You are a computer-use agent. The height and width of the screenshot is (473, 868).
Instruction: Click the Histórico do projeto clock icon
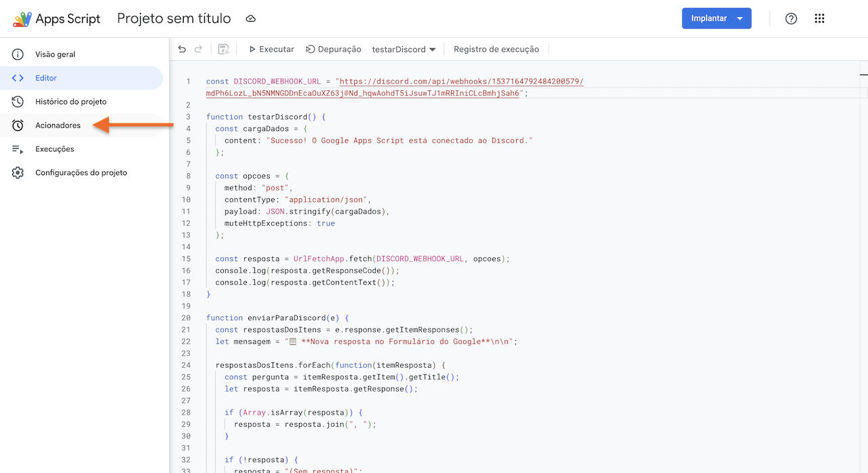(x=18, y=102)
